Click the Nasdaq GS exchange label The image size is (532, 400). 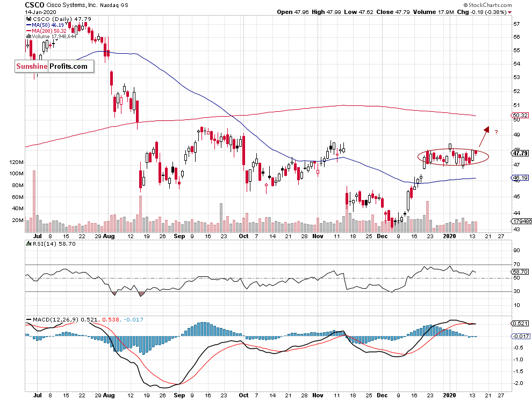click(114, 5)
